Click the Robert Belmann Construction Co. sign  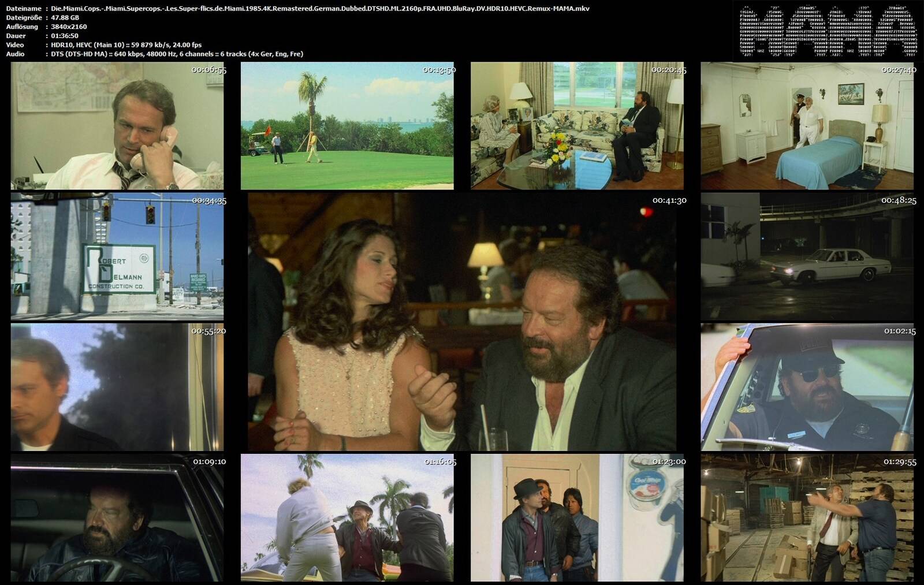pyautogui.click(x=120, y=269)
